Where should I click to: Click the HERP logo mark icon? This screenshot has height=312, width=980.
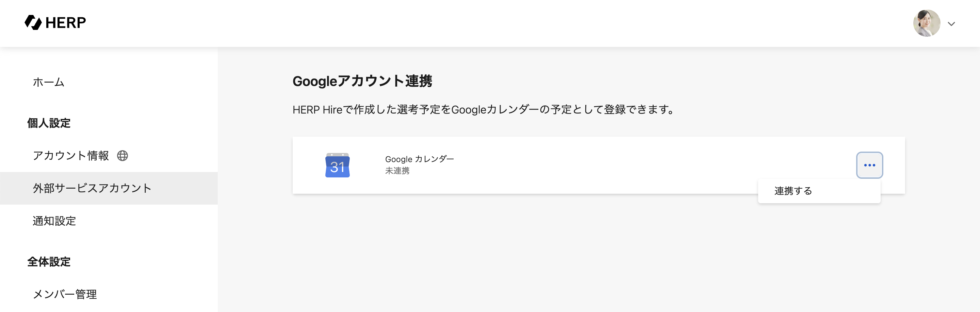click(x=33, y=22)
